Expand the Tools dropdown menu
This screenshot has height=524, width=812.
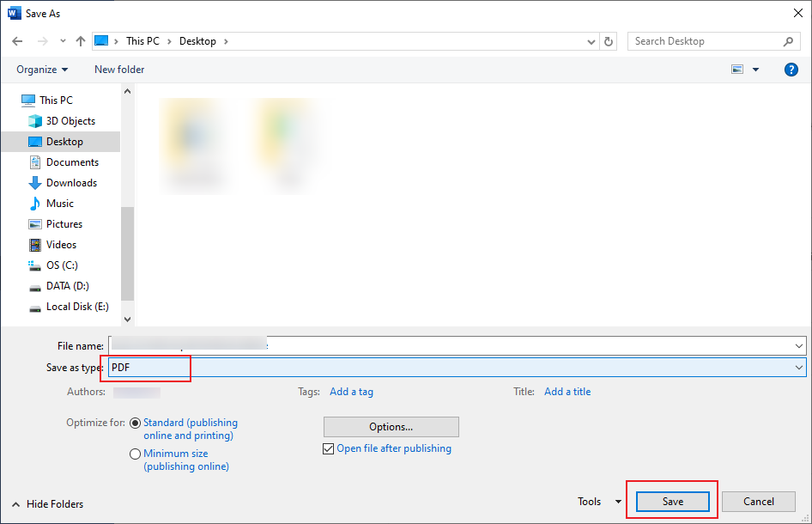coord(620,501)
